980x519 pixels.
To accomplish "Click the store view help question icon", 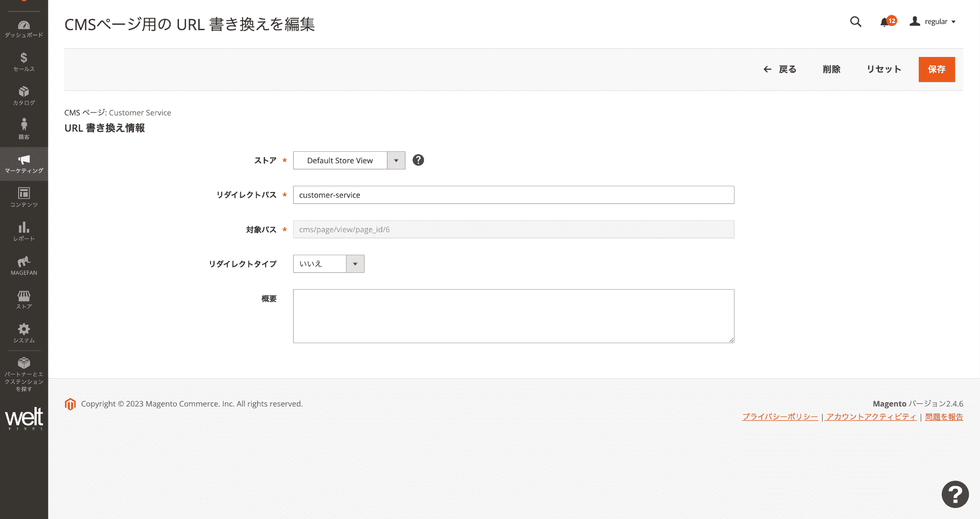I will [x=418, y=160].
